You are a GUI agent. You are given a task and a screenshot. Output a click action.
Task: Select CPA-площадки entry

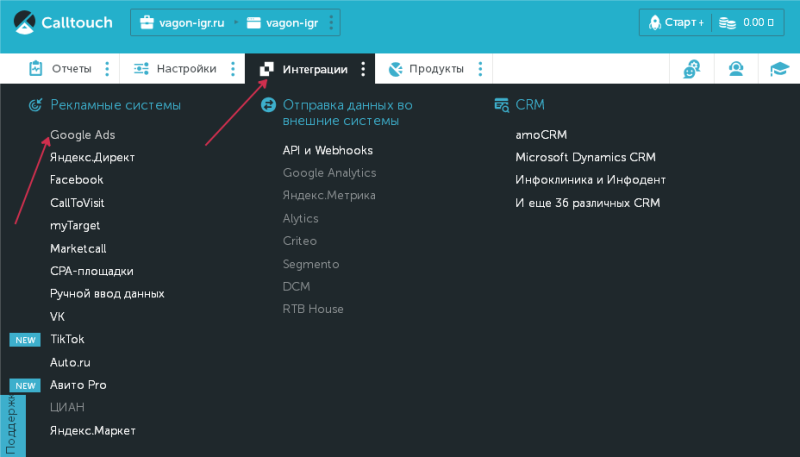92,271
